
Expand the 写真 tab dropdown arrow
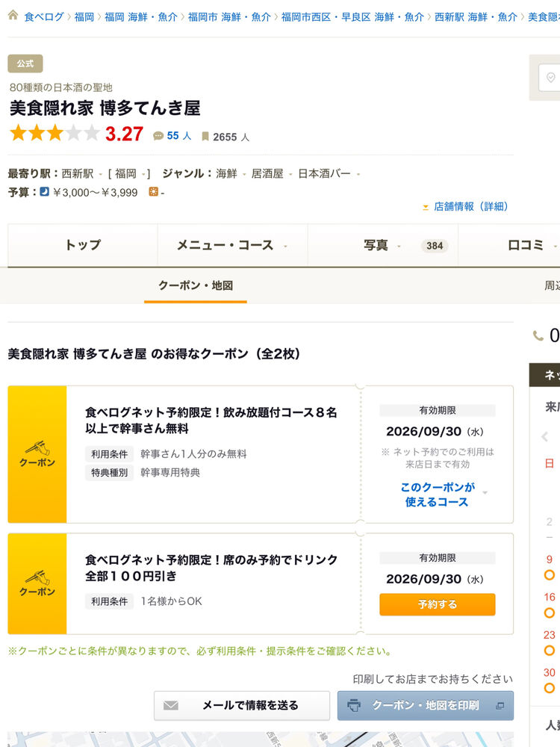(x=399, y=247)
